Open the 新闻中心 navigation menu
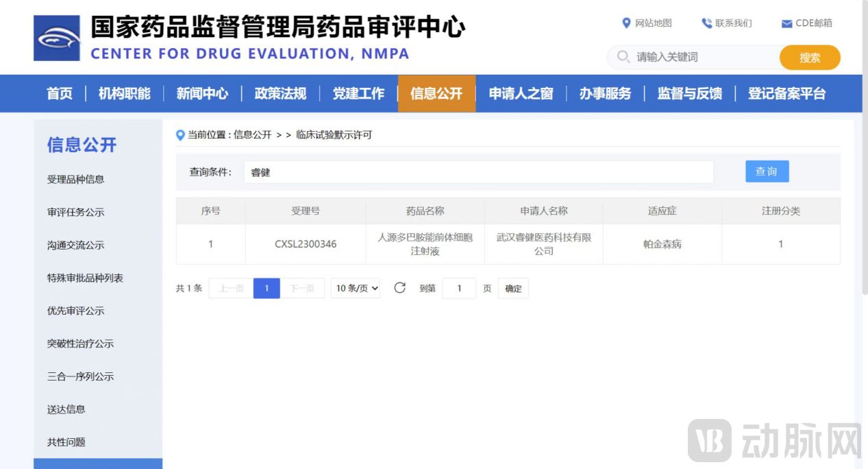Image resolution: width=868 pixels, height=469 pixels. [x=202, y=93]
